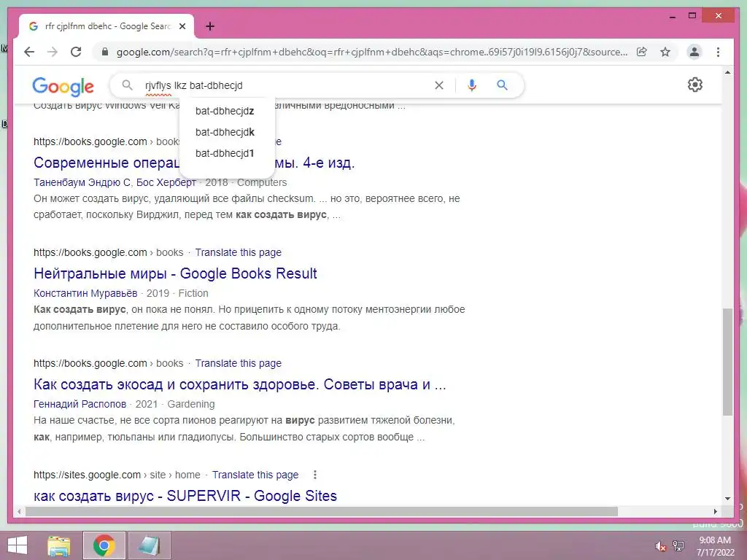
Task: Click the muted speaker tray icon
Action: [660, 546]
